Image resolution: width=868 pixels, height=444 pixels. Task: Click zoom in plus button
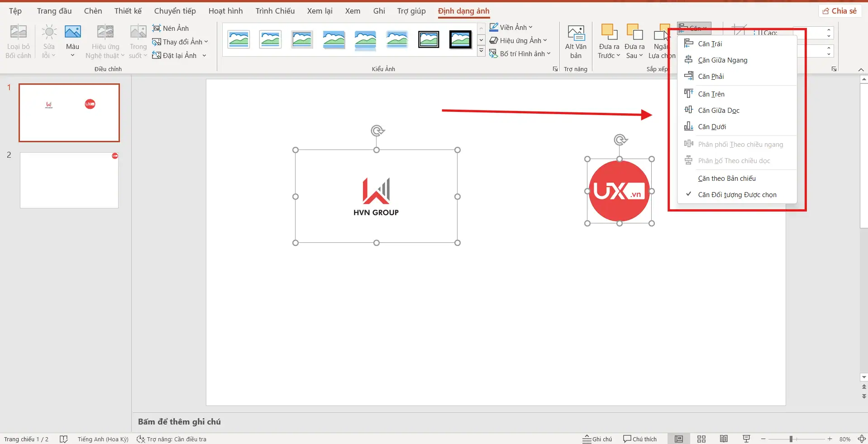click(x=830, y=439)
